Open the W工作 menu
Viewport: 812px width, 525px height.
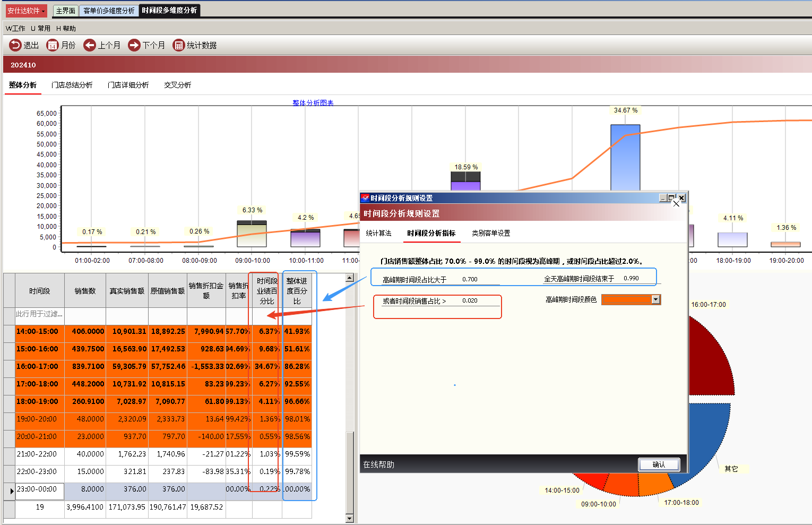click(x=15, y=29)
